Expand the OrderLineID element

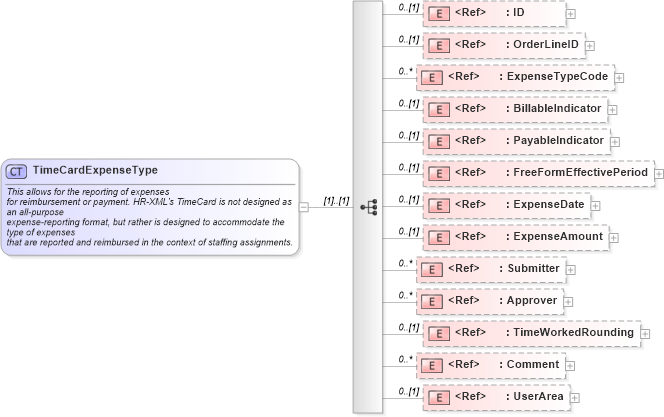click(590, 46)
